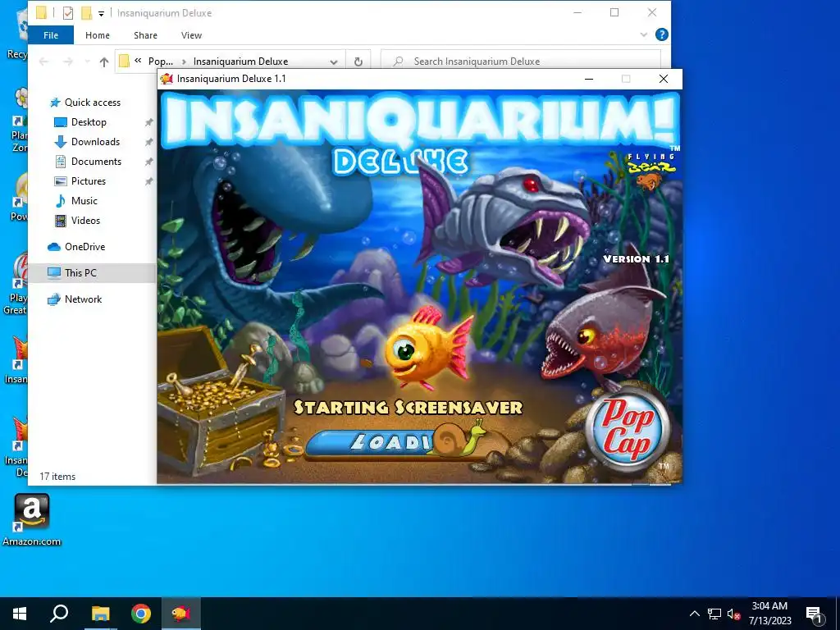Open the View ribbon tab

[x=191, y=35]
